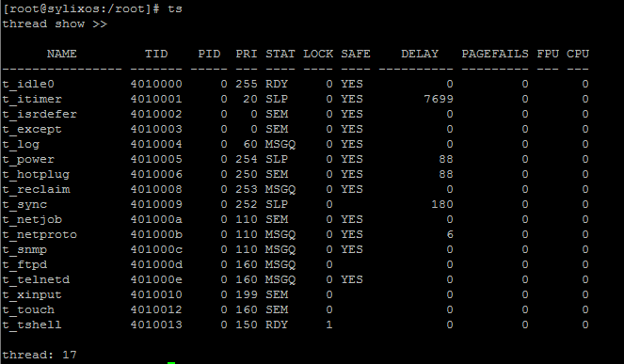Click the TID column header
The image size is (624, 364).
pos(156,54)
